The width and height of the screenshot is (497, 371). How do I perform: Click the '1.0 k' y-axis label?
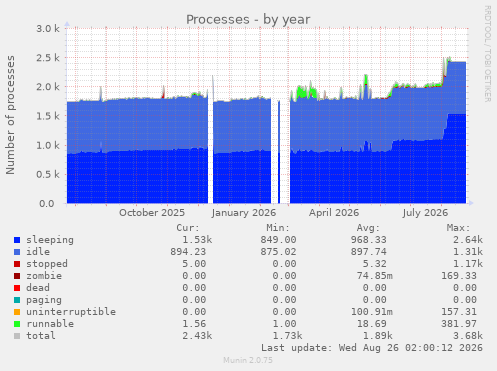[48, 145]
